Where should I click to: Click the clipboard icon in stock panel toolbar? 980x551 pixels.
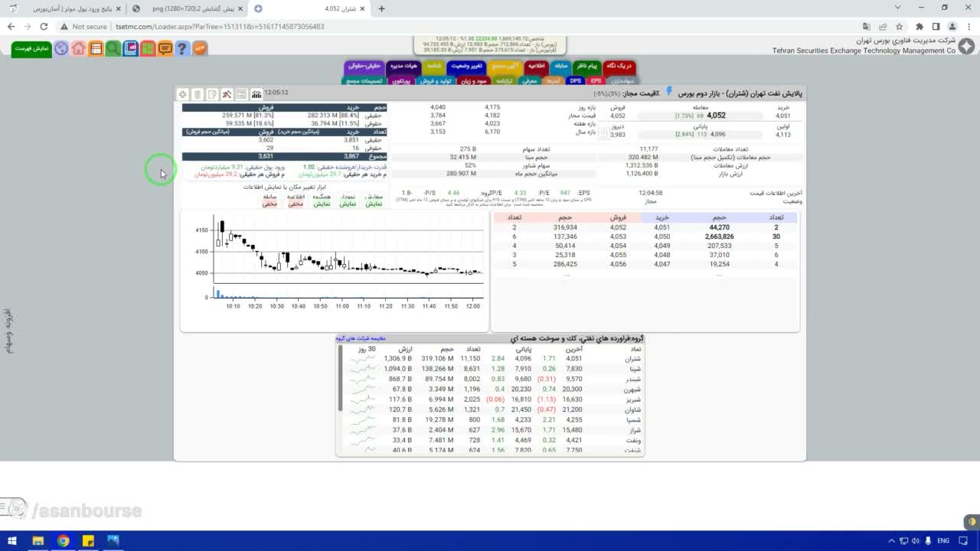coord(198,94)
